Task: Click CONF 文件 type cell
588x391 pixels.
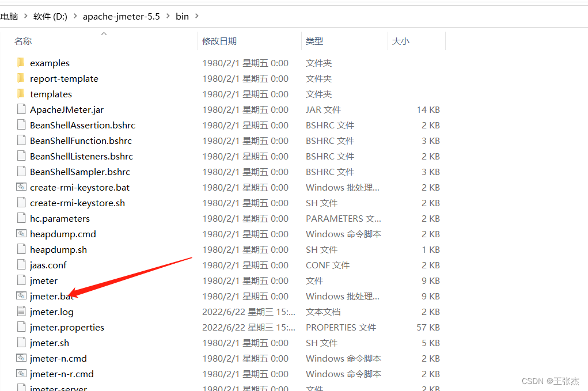Action: coord(328,265)
